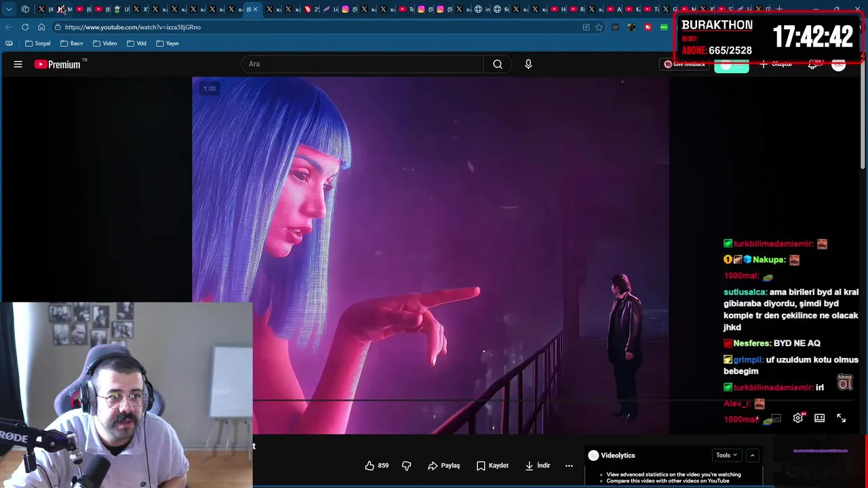
Task: Open the bookmarks bar leftmost icon
Action: pos(9,43)
